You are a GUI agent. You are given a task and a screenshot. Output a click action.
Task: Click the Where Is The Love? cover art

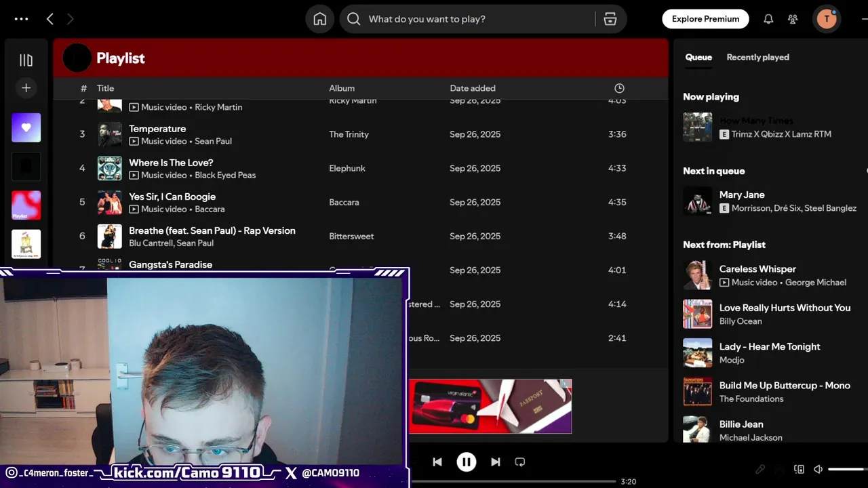(110, 168)
